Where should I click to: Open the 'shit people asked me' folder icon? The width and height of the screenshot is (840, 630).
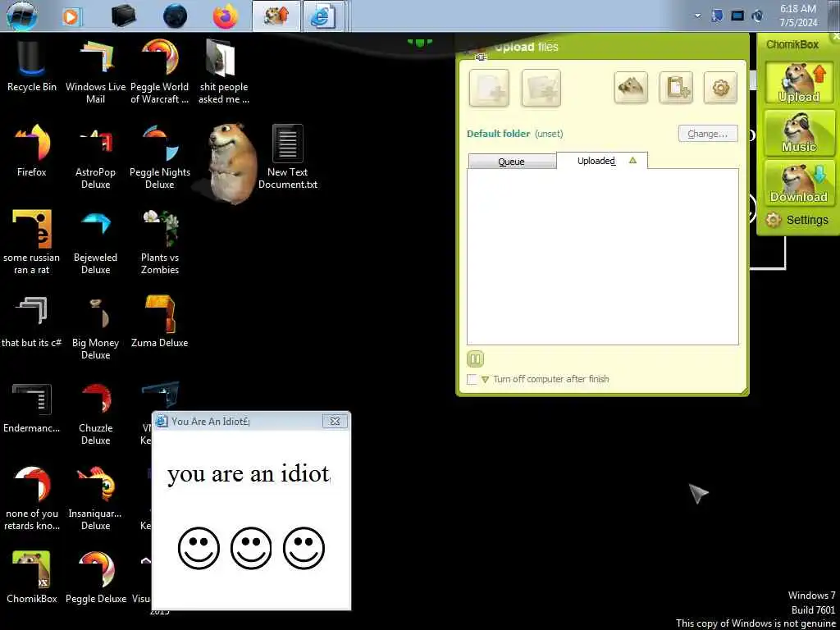click(223, 71)
